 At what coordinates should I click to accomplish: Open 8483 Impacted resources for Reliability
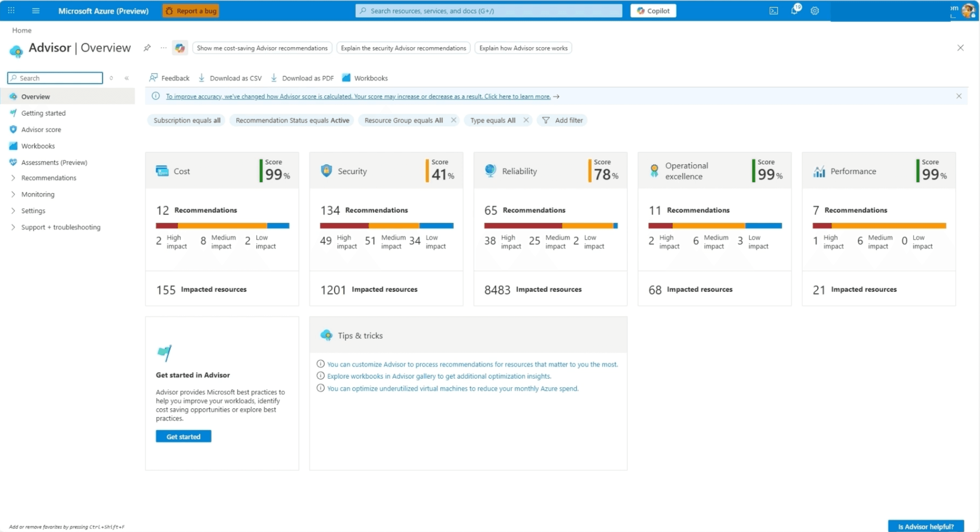[533, 290]
